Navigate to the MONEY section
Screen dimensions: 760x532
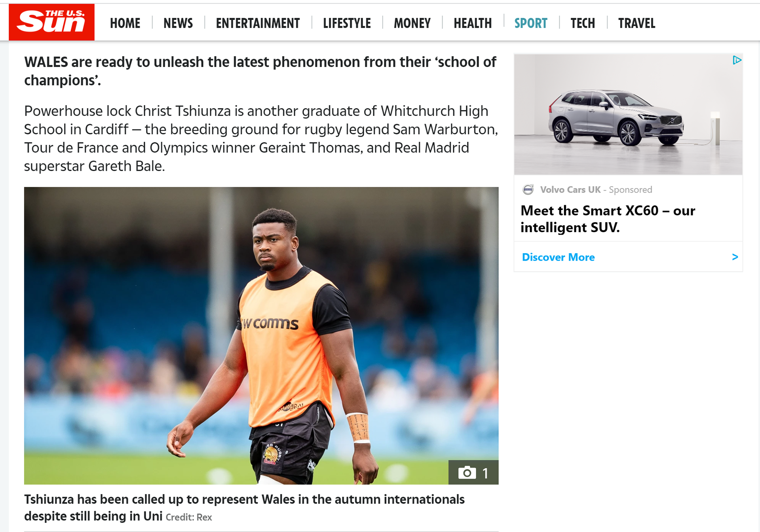point(412,23)
